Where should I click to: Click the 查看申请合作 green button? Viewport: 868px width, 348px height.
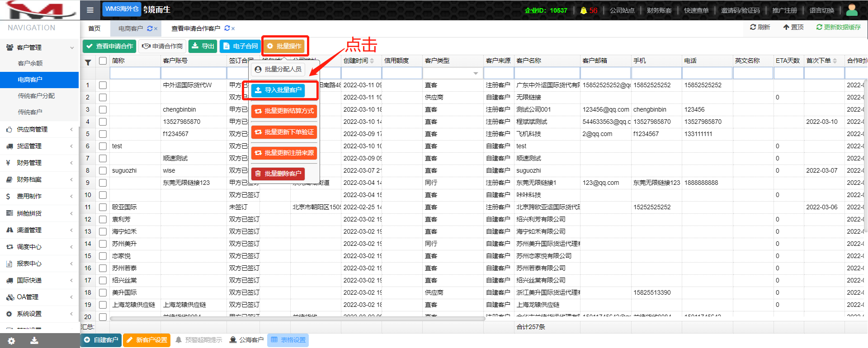[110, 46]
